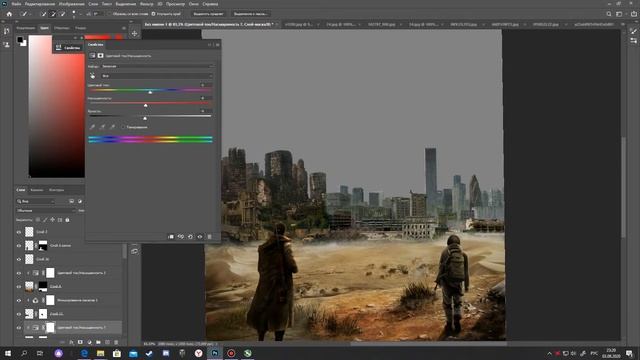Select the add-to-sample eyedropper

(x=102, y=127)
